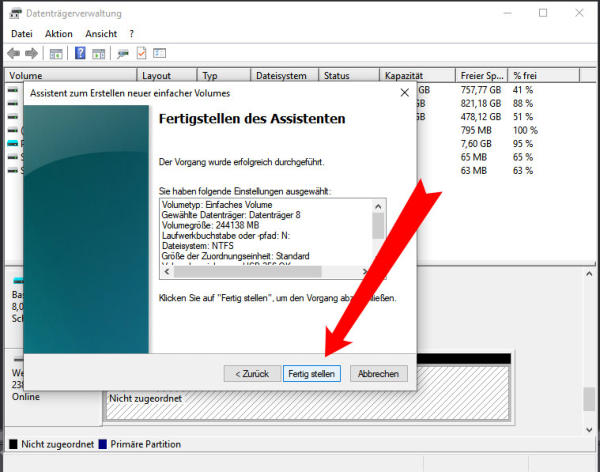Click the '757,77 GB' free space cell
Screen dimensions: 600x472
pos(481,90)
